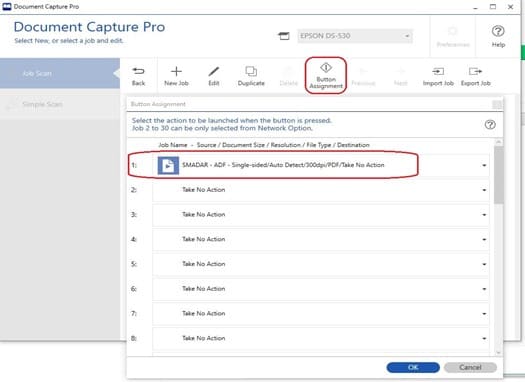Expand the job dropdown for row 7
This screenshot has height=382, width=525.
coord(484,314)
